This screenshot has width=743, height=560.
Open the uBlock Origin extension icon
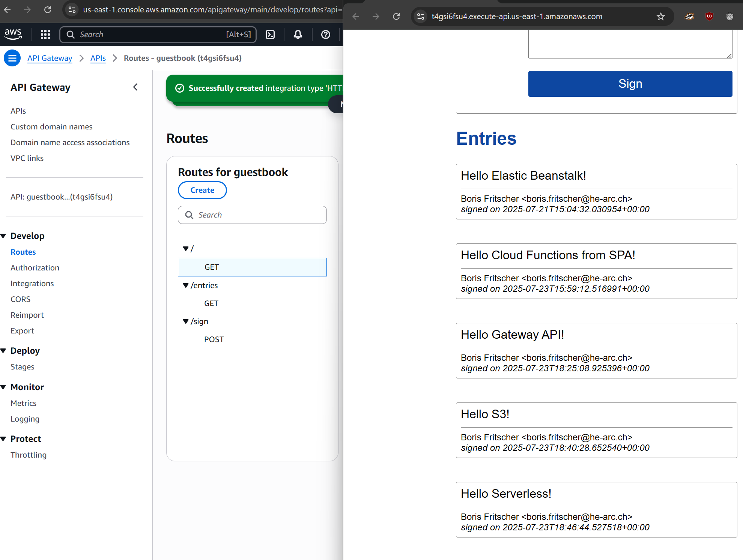(x=709, y=17)
